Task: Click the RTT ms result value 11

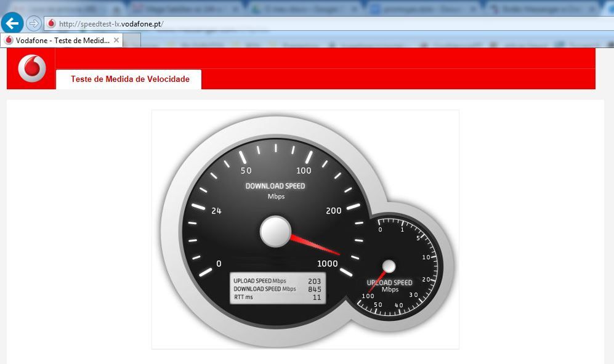Action: coord(317,297)
